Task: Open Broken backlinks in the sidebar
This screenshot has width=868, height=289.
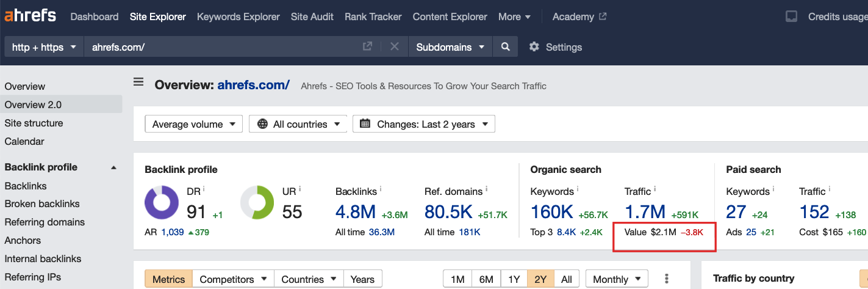Action: pyautogui.click(x=42, y=203)
